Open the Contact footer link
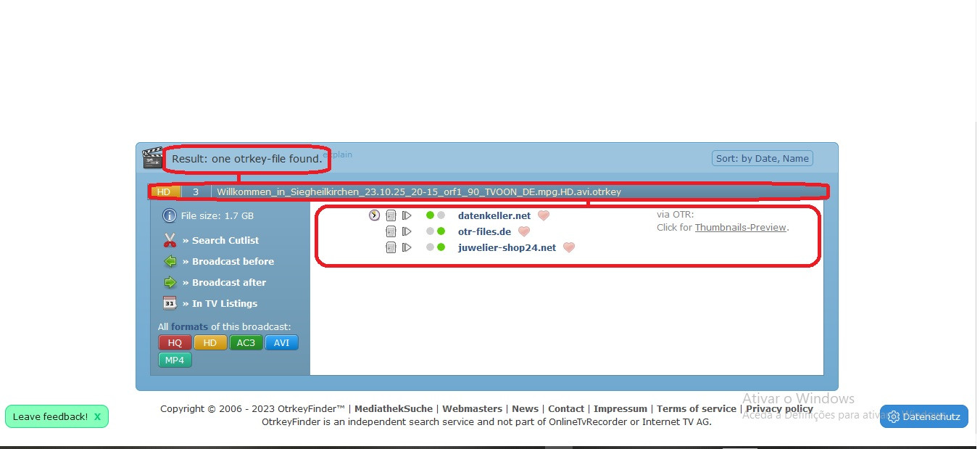Screen dimensions: 980x449 (566, 408)
